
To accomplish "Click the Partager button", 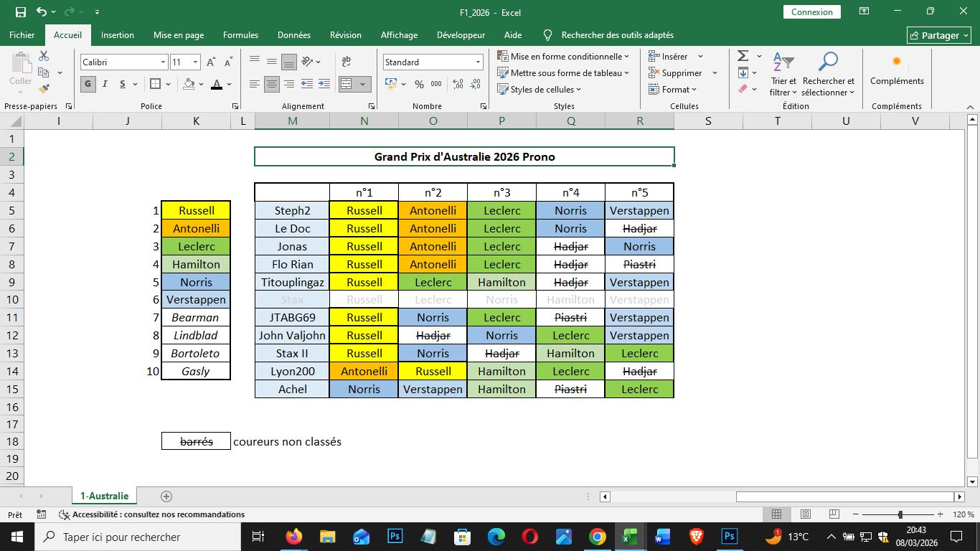I will coord(938,35).
